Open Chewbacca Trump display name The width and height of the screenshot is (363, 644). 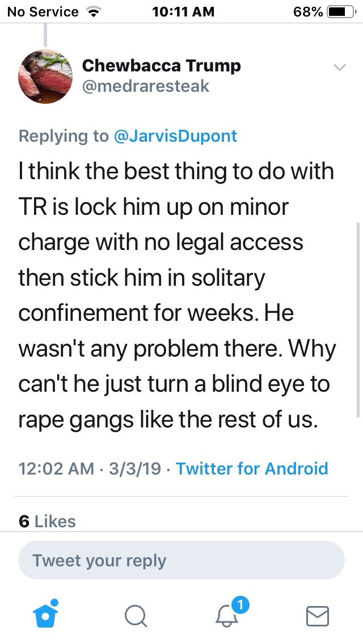tap(162, 66)
